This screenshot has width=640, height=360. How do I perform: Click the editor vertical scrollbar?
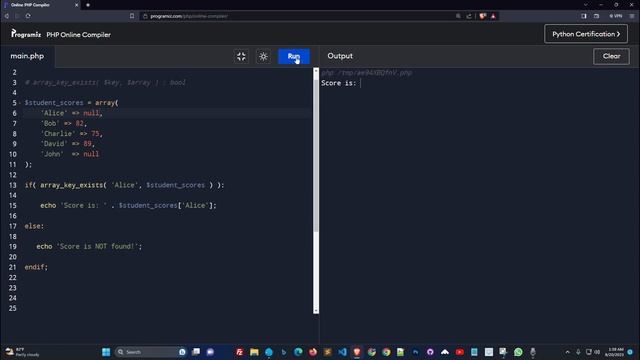(316, 155)
